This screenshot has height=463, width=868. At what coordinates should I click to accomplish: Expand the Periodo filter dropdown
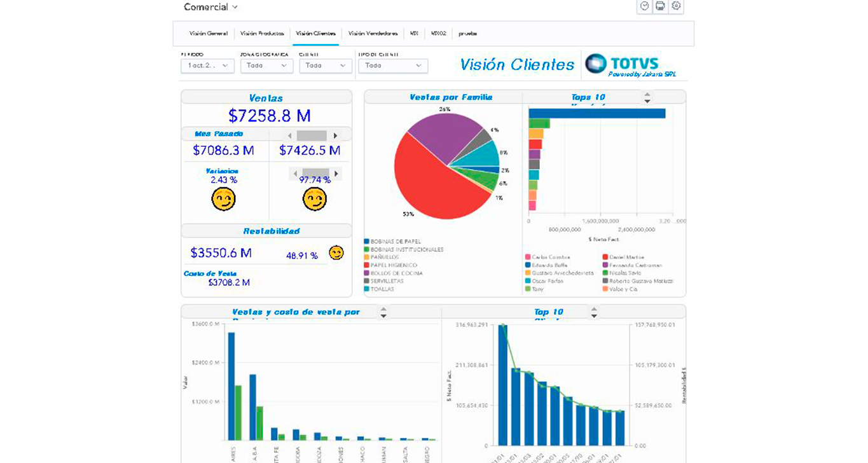[207, 66]
